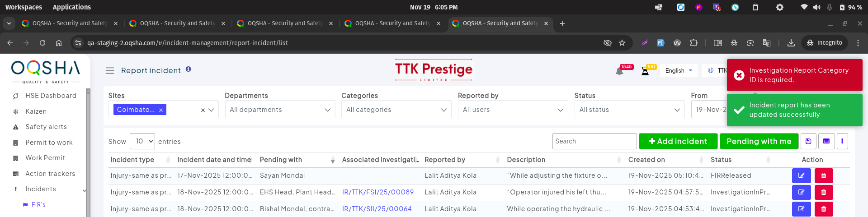
Task: Open investigation link IR/TTK/SII/25/00064
Action: pyautogui.click(x=377, y=209)
